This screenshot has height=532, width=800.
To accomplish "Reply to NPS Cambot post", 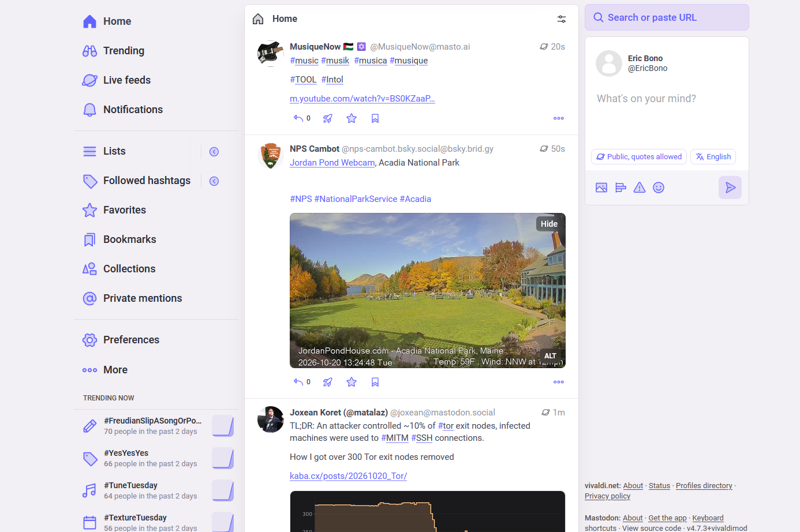I will 302,382.
